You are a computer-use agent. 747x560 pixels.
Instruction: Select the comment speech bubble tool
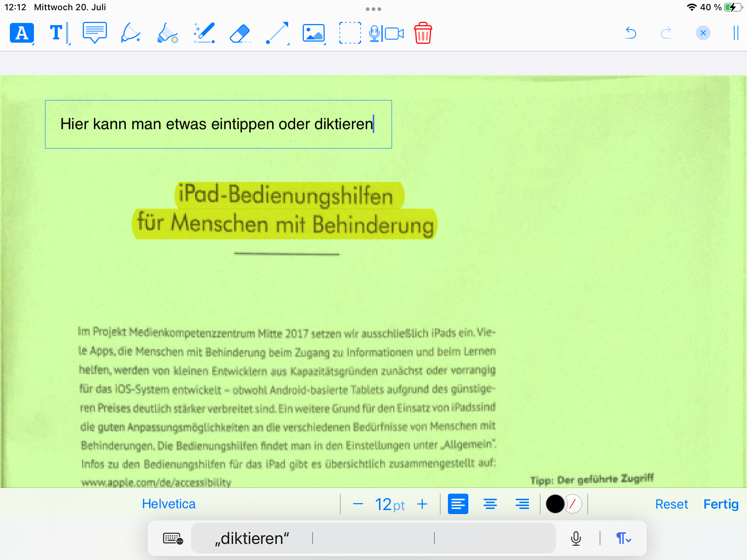95,33
